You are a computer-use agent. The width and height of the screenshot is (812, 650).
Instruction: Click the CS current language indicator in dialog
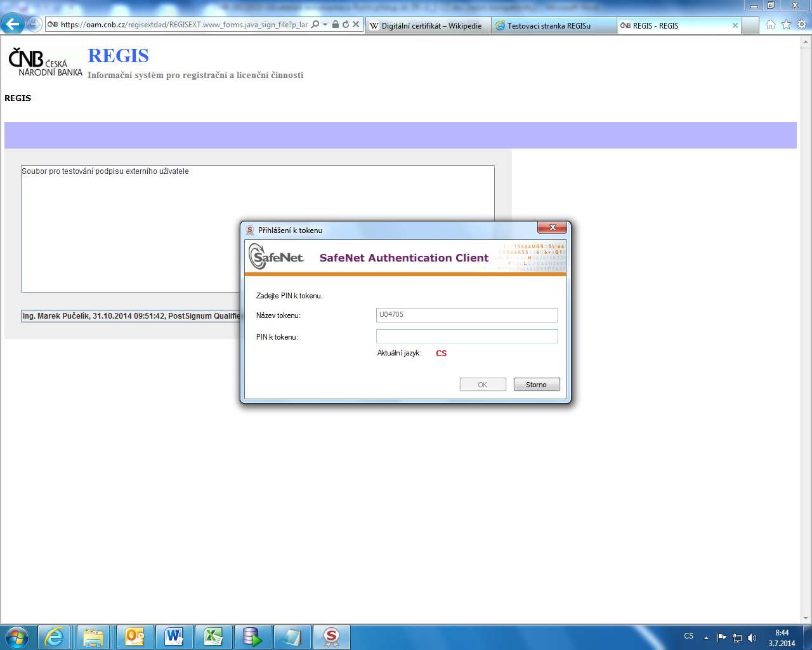click(442, 354)
